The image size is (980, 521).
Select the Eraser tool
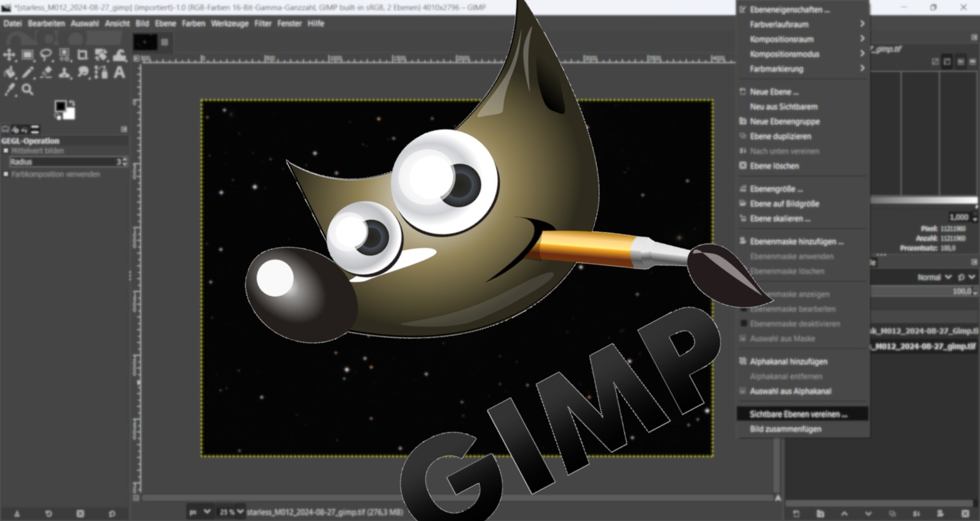46,73
